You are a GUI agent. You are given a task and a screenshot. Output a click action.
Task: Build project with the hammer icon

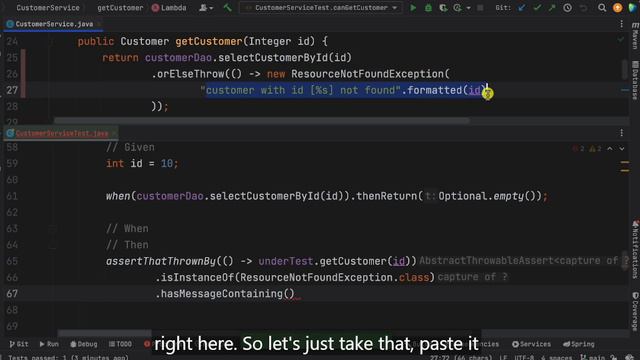(227, 7)
